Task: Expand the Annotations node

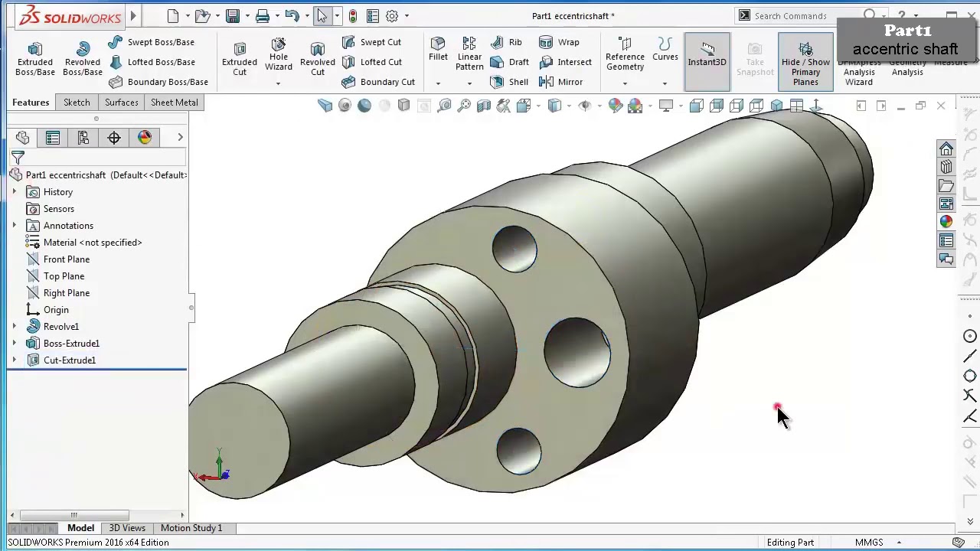Action: 14,226
